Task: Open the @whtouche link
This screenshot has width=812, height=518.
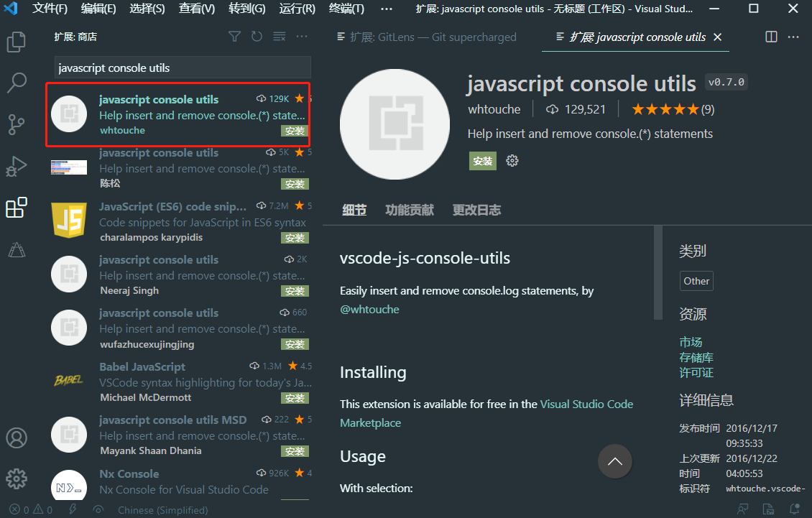Action: coord(369,309)
